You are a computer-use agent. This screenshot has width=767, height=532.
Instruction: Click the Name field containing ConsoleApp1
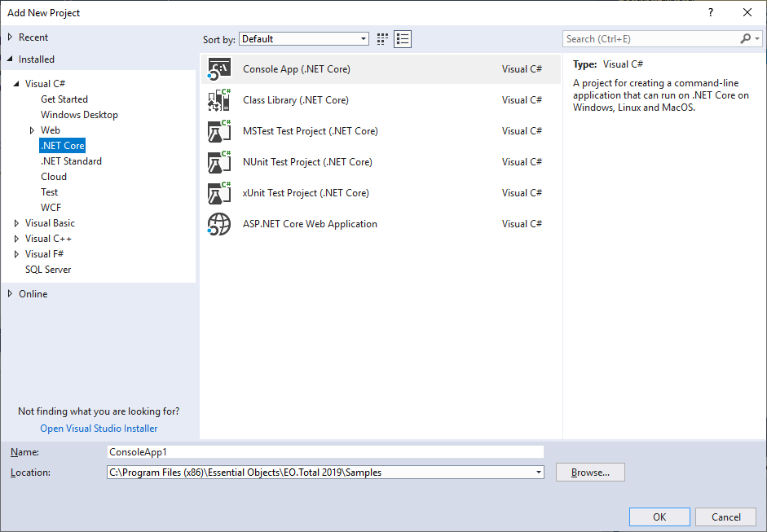(x=325, y=452)
